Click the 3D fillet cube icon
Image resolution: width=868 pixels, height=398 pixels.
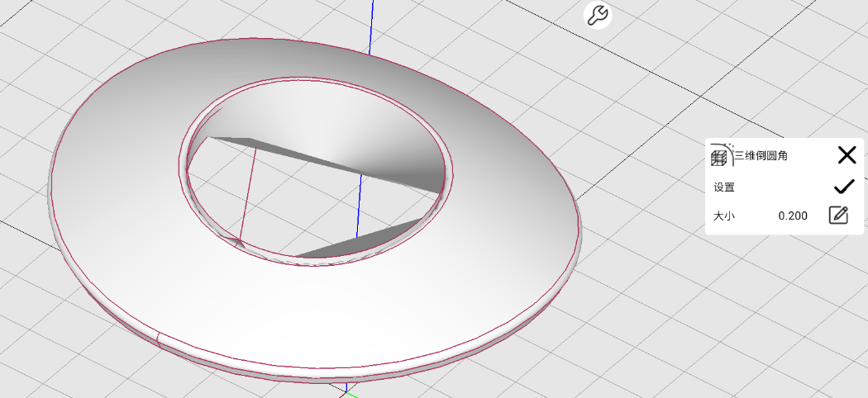pos(721,154)
